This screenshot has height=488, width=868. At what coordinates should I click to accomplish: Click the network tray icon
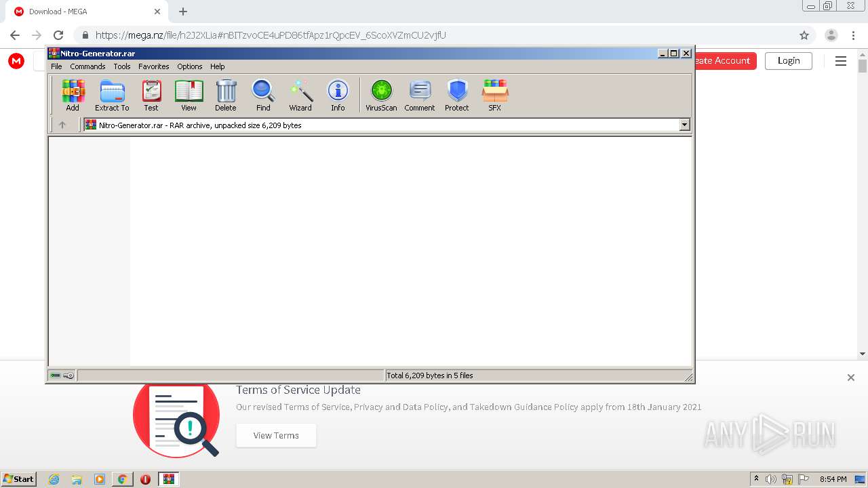(787, 479)
